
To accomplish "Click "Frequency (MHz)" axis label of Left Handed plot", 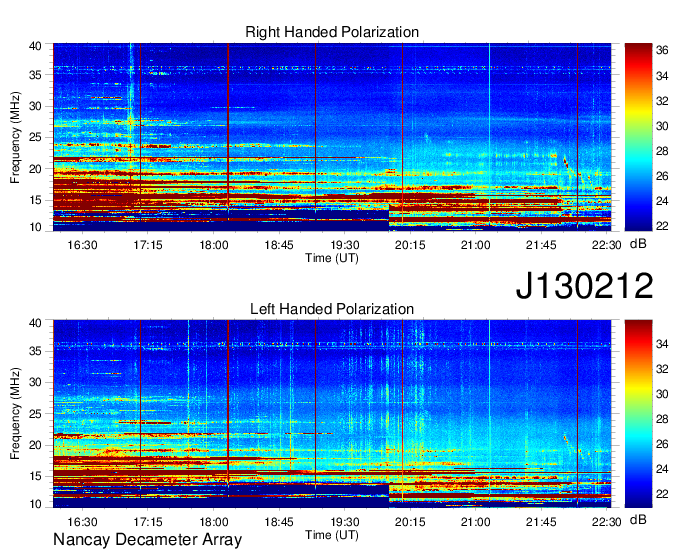I will click(15, 414).
